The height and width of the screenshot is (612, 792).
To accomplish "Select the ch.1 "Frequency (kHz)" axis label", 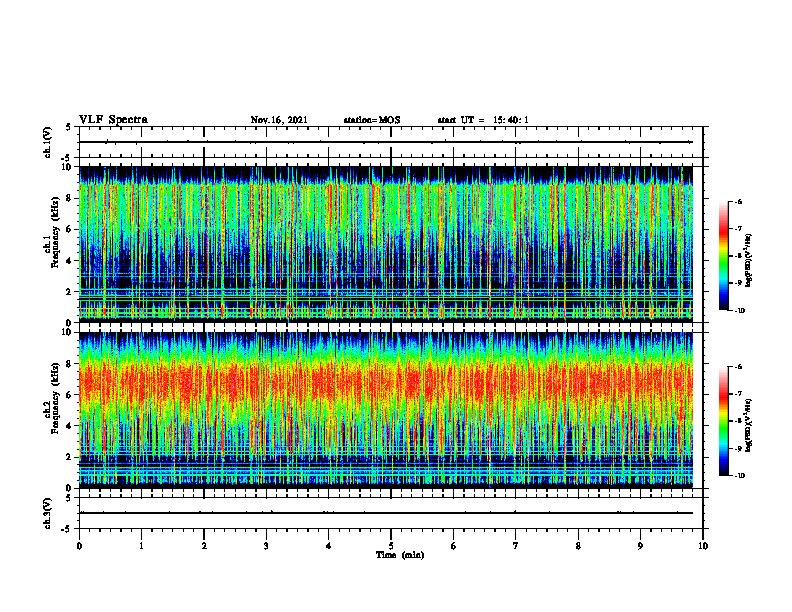I will [x=56, y=232].
